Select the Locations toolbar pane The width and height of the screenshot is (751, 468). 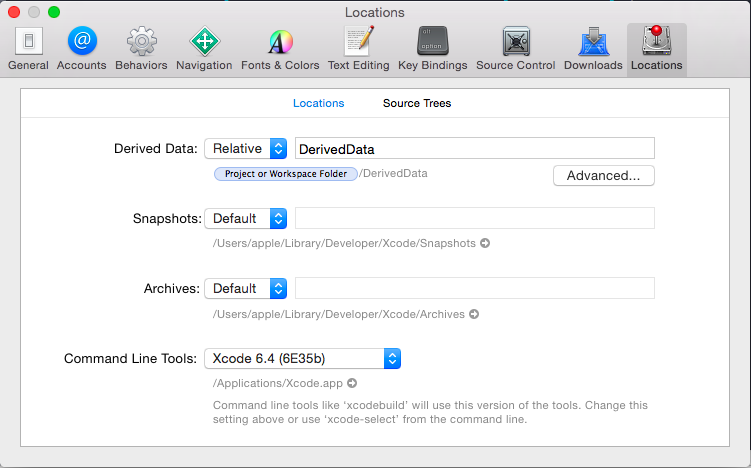[x=657, y=49]
